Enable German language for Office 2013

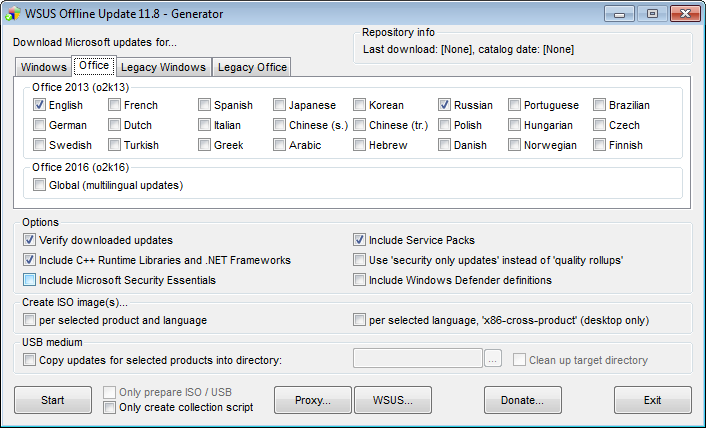tap(40, 125)
